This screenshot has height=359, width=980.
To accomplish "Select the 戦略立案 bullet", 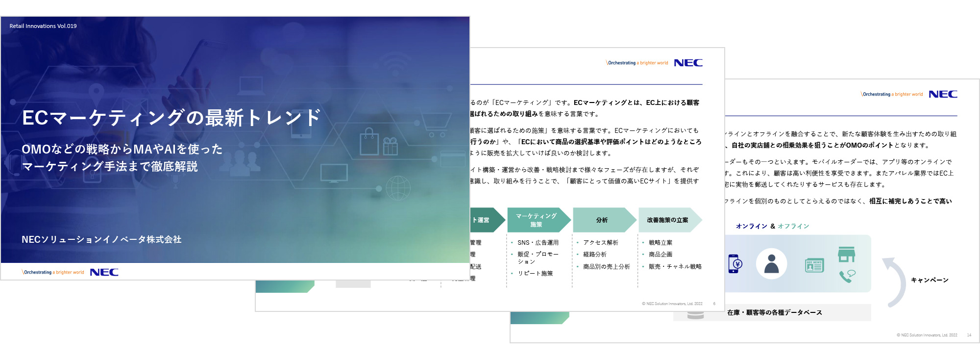I will click(x=661, y=243).
